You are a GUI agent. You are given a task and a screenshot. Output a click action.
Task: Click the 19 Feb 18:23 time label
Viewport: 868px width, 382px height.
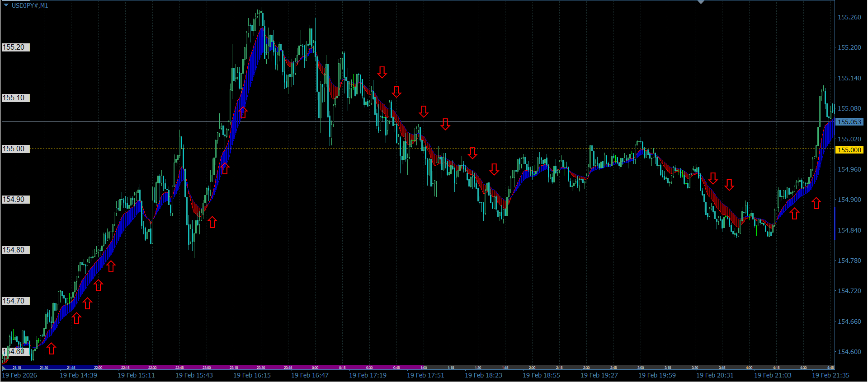coord(484,375)
